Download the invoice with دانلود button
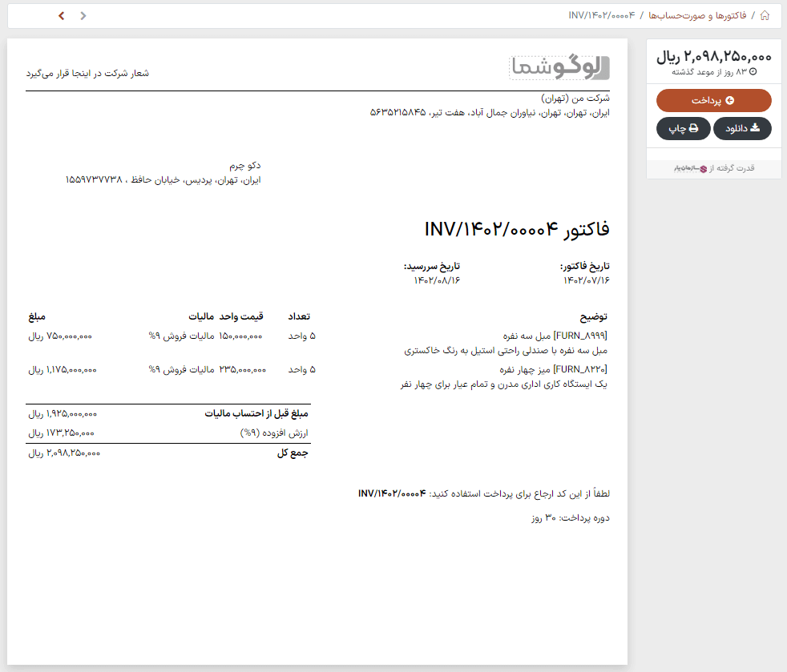Image resolution: width=787 pixels, height=672 pixels. tap(742, 128)
